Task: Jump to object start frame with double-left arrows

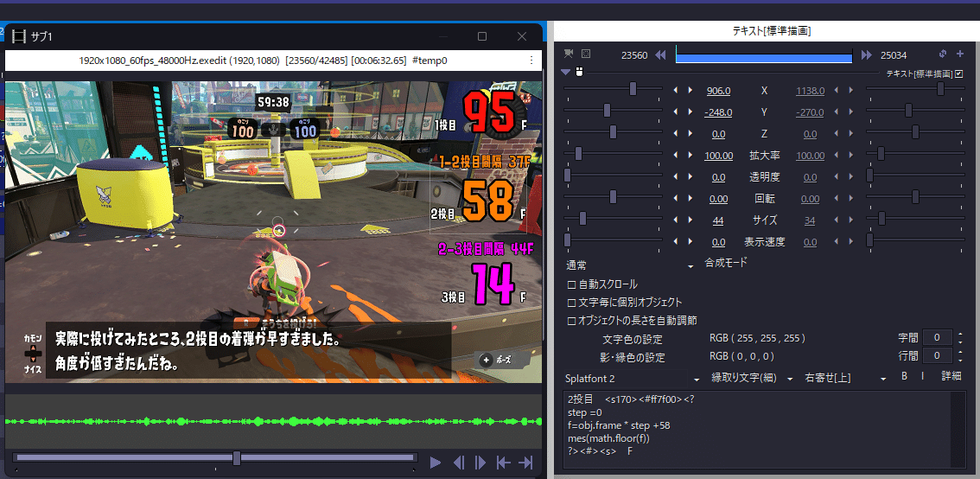Action: [660, 55]
